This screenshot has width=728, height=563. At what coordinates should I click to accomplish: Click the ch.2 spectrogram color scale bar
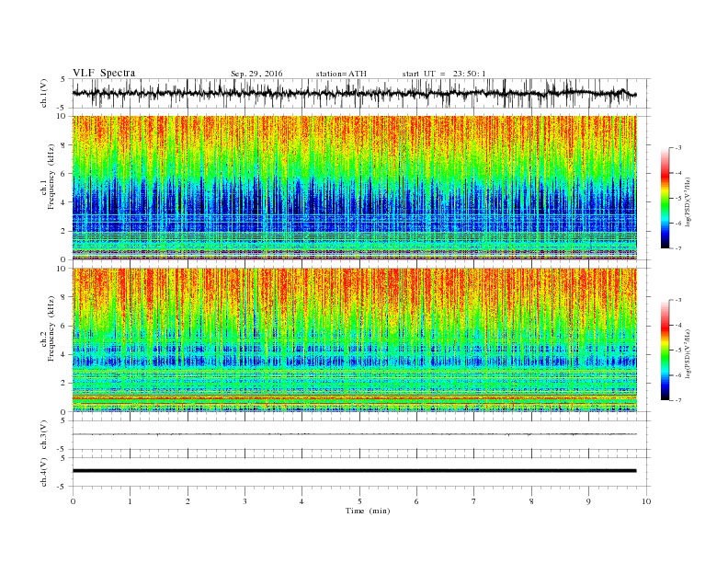coord(665,350)
